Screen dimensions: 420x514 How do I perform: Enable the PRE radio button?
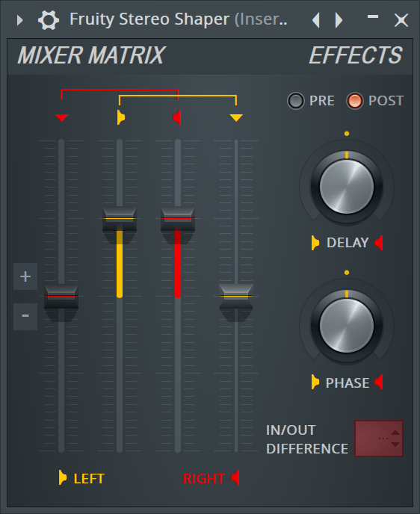(x=296, y=101)
